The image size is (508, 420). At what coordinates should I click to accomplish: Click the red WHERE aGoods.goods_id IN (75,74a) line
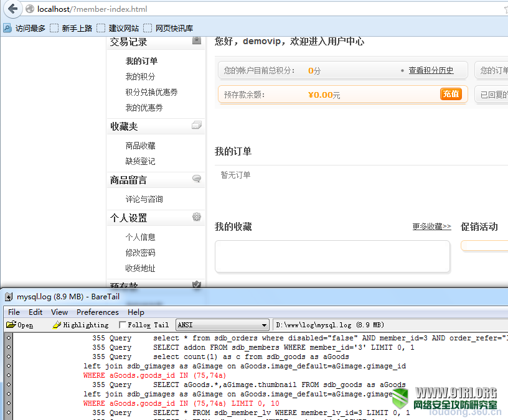154,375
